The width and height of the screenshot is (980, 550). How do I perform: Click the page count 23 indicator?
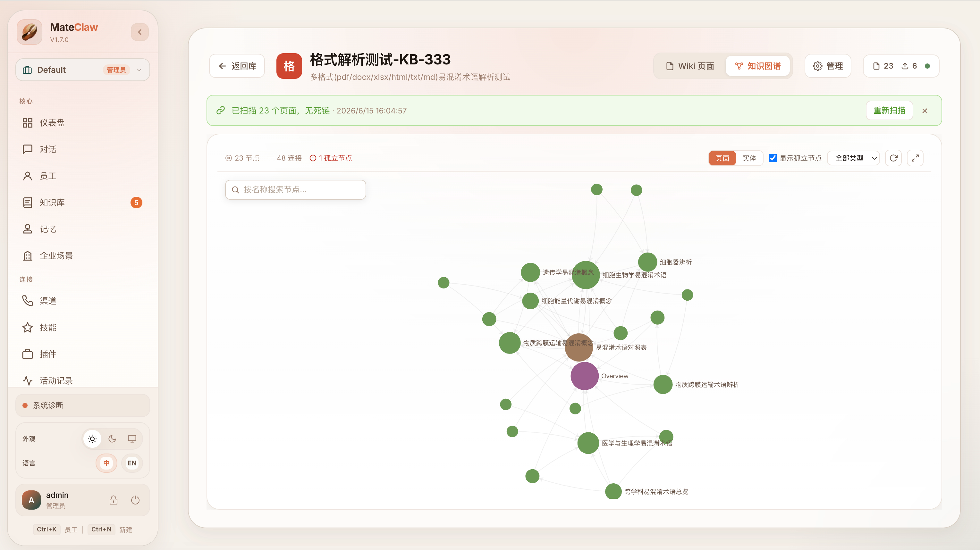[883, 66]
